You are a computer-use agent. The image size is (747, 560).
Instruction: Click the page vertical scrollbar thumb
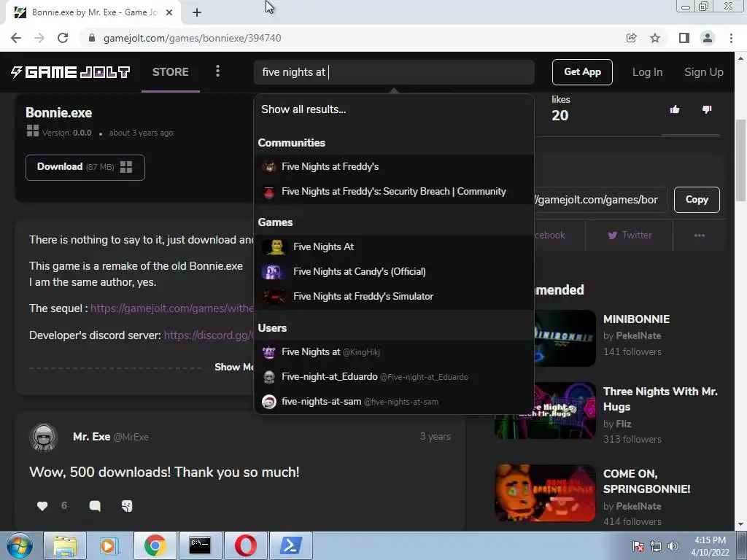tap(740, 160)
